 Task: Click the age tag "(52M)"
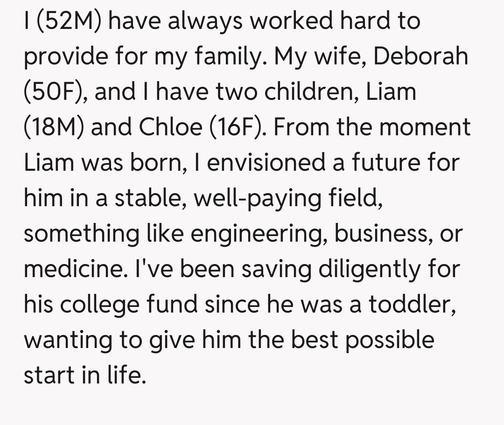pyautogui.click(x=69, y=21)
